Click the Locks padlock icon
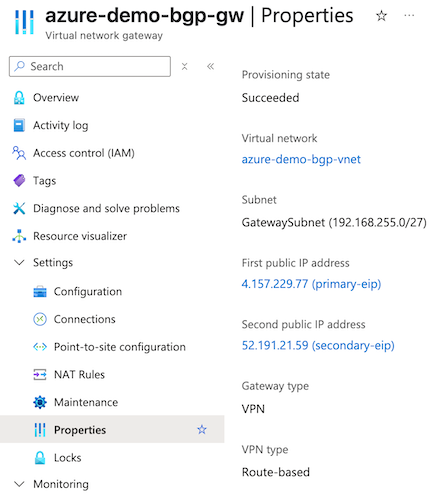This screenshot has height=498, width=440. 40,457
